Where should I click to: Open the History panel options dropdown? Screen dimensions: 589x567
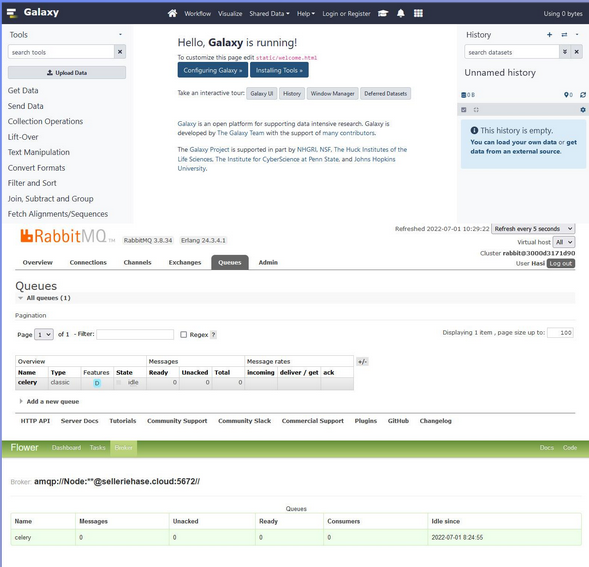pos(577,35)
